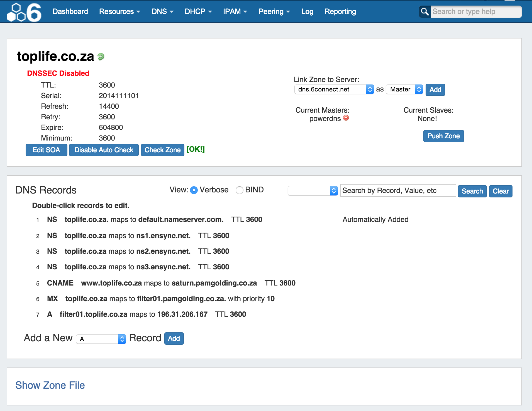The width and height of the screenshot is (532, 411).
Task: Clear the DNS records search
Action: (500, 191)
